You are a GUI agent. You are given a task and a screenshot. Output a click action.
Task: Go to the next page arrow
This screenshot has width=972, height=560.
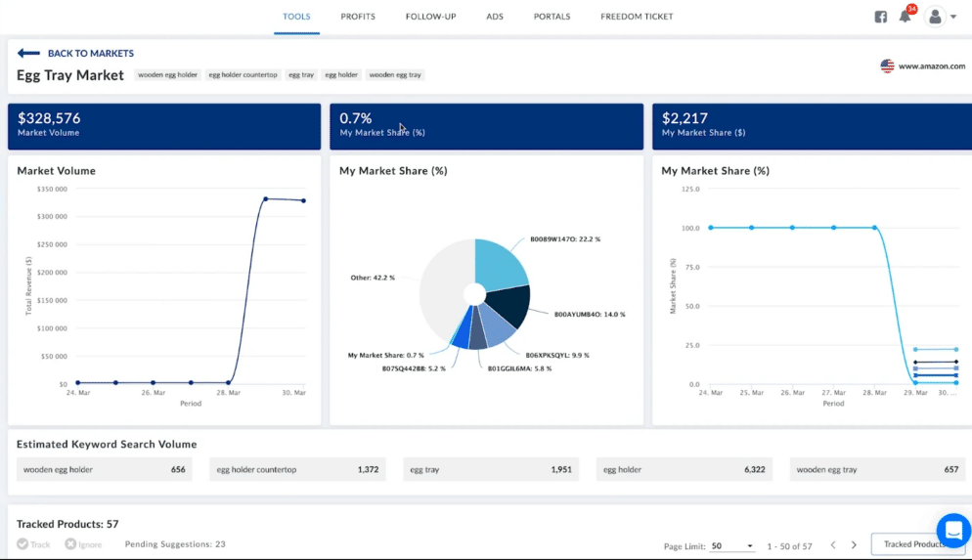[x=854, y=545]
